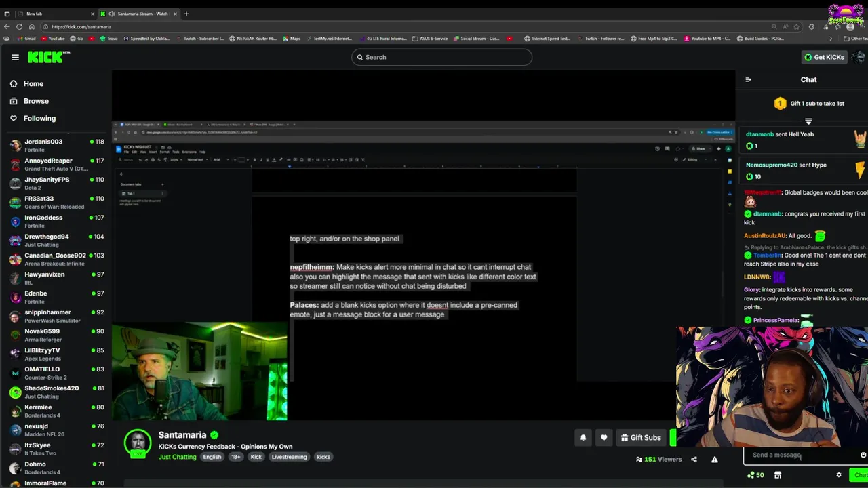Switch to Santamaria Stream browser tab

tap(139, 14)
